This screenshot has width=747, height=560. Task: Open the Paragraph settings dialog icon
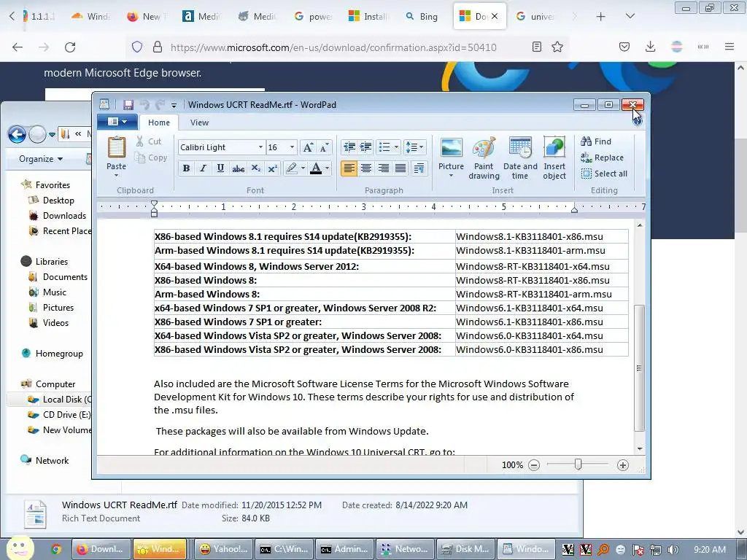point(419,168)
